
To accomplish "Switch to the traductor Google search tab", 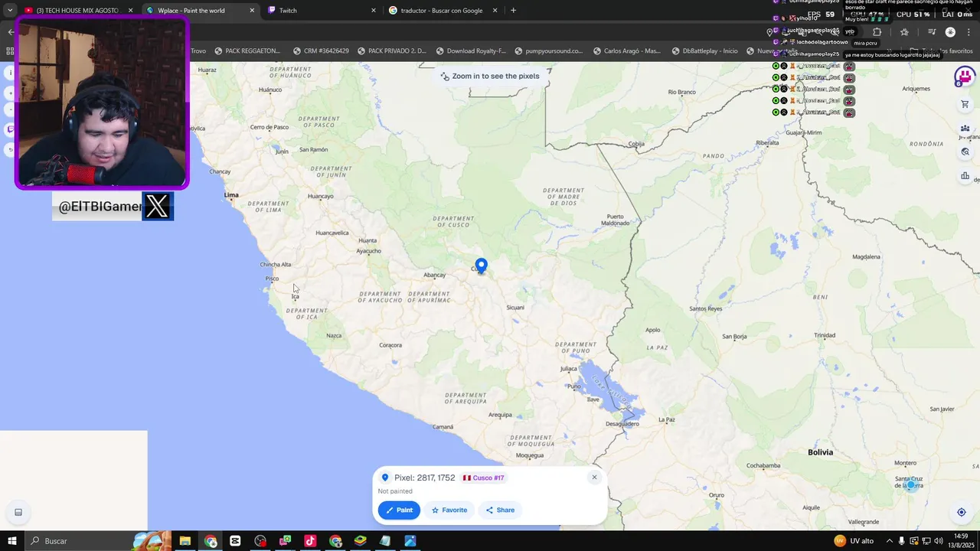I will 442,11.
